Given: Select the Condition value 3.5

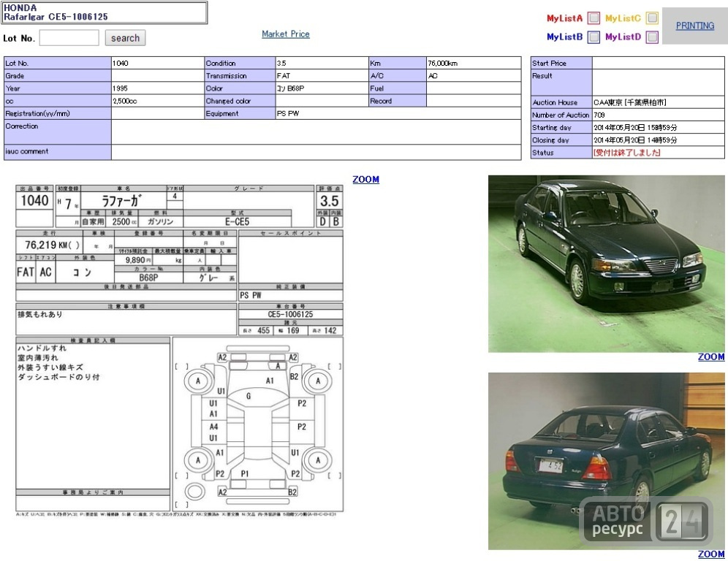Looking at the screenshot, I should (281, 63).
